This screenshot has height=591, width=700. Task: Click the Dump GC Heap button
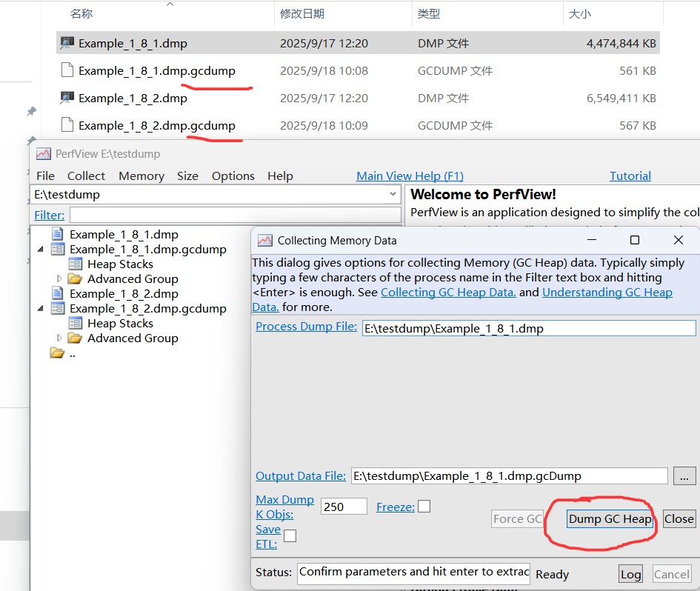pyautogui.click(x=610, y=519)
